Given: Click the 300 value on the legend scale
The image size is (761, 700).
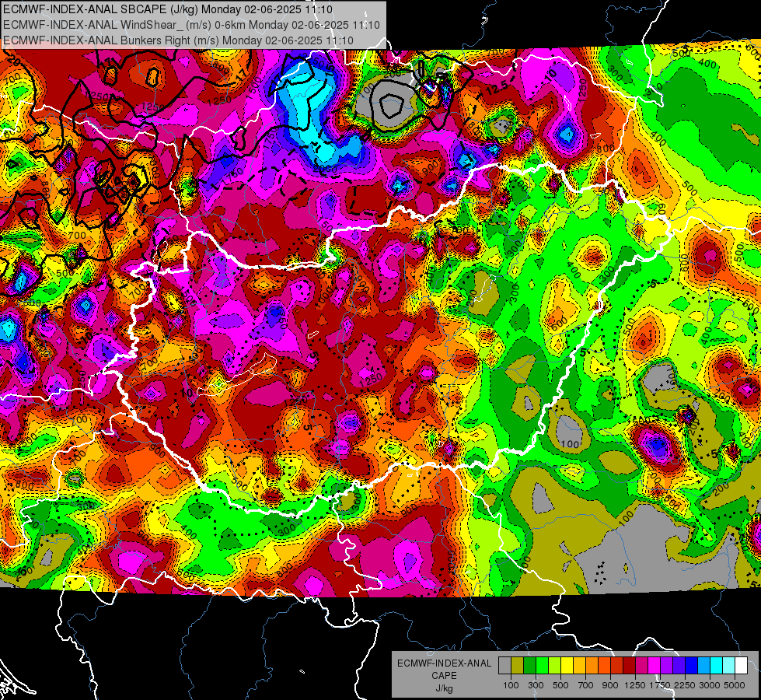Looking at the screenshot, I should point(536,685).
